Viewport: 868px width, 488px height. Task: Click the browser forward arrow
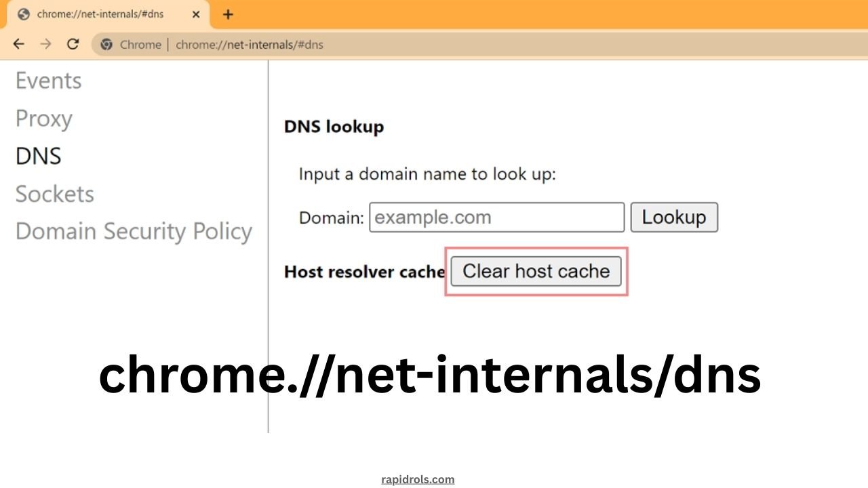coord(45,44)
